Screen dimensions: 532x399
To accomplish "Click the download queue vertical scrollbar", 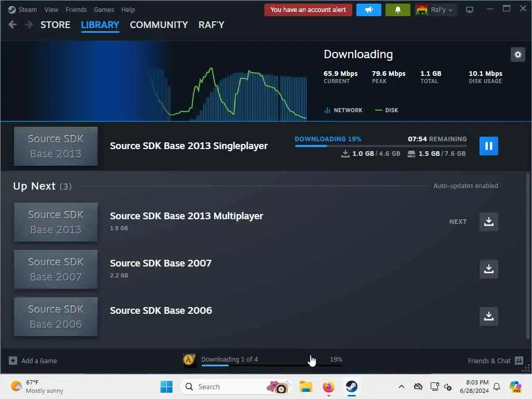I will point(528,256).
